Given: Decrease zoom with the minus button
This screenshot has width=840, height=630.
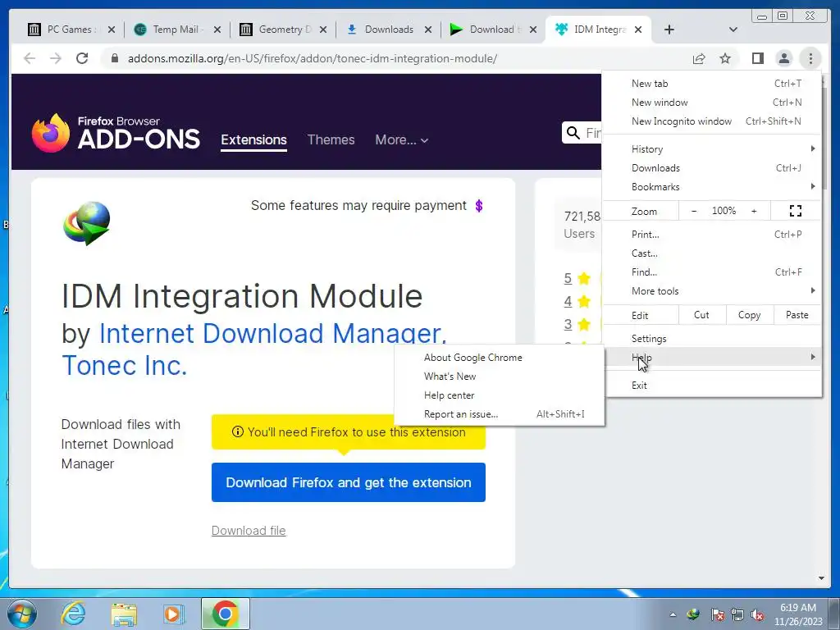Looking at the screenshot, I should click(694, 211).
